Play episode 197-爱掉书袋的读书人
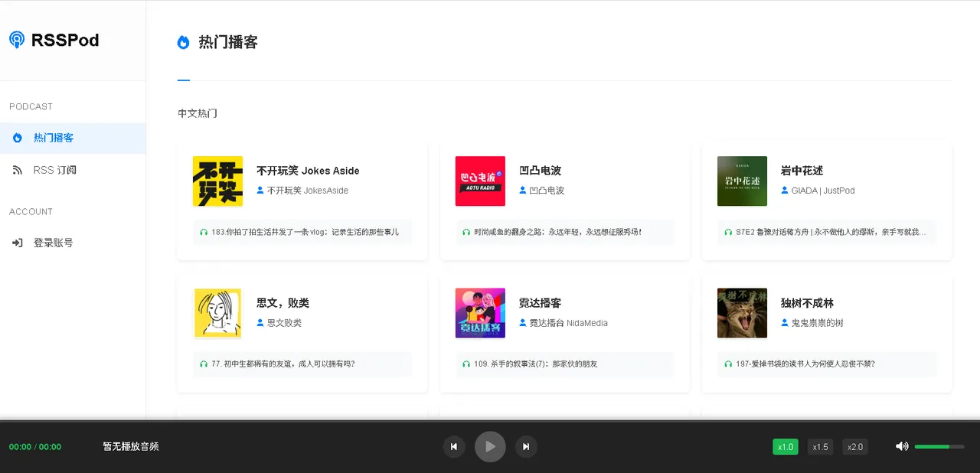 pos(827,364)
